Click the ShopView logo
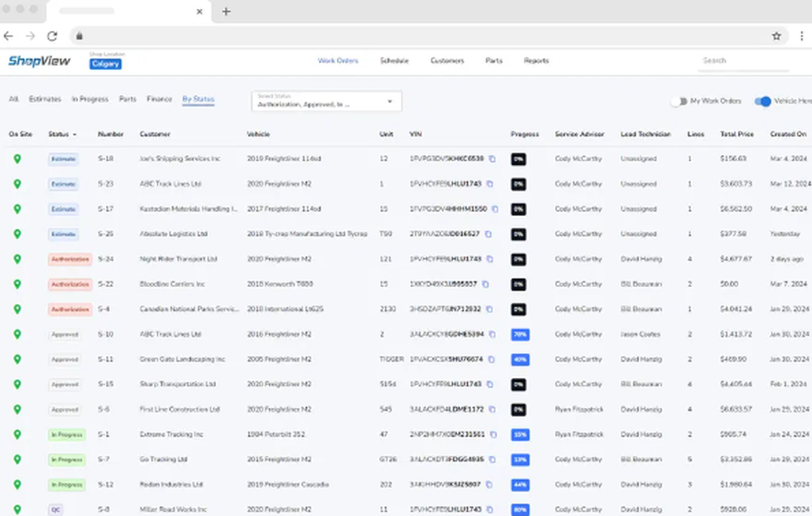This screenshot has height=516, width=812. tap(39, 61)
